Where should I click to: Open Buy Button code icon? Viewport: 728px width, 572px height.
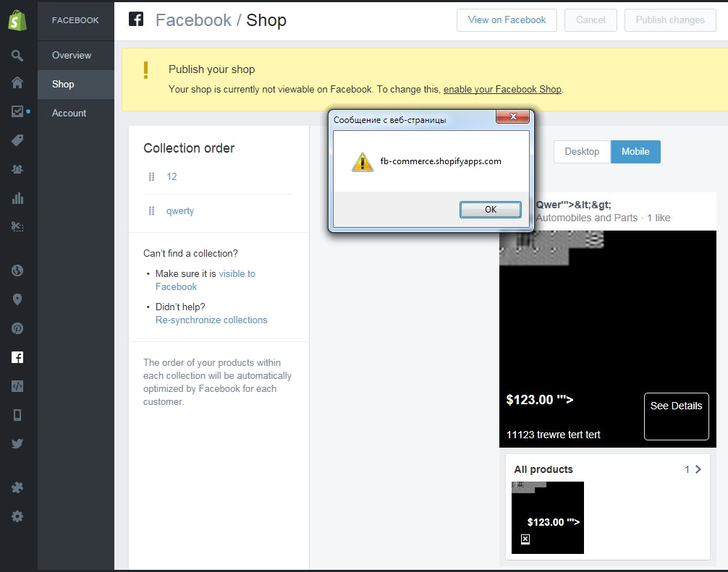coord(17,386)
